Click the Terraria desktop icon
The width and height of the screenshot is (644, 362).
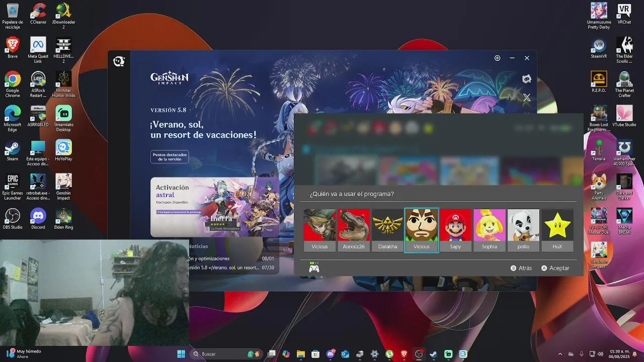click(x=599, y=150)
